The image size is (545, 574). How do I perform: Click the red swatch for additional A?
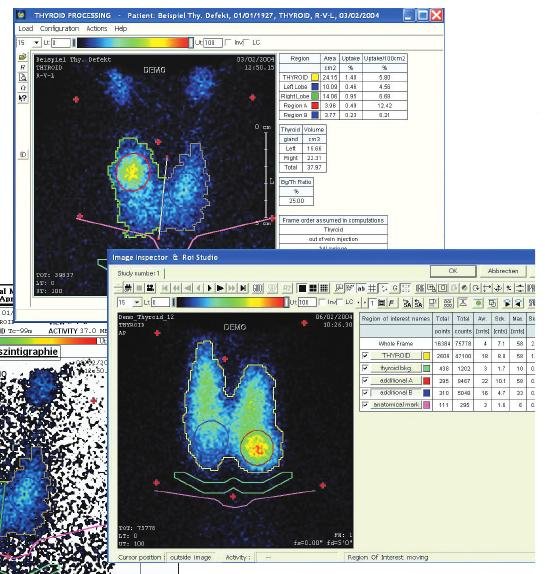tap(426, 381)
